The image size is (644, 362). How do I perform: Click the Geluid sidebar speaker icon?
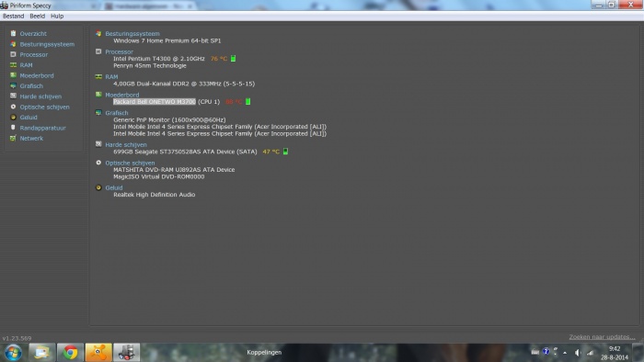[13, 117]
